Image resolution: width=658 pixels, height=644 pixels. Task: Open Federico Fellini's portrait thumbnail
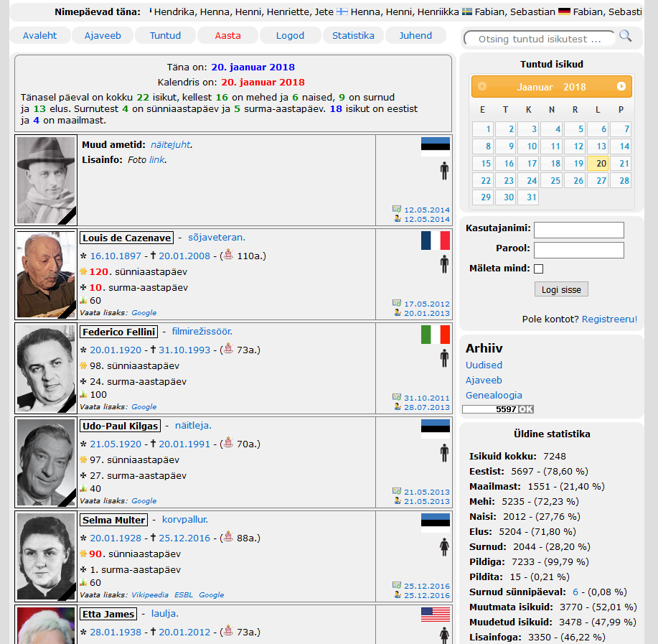coord(46,368)
